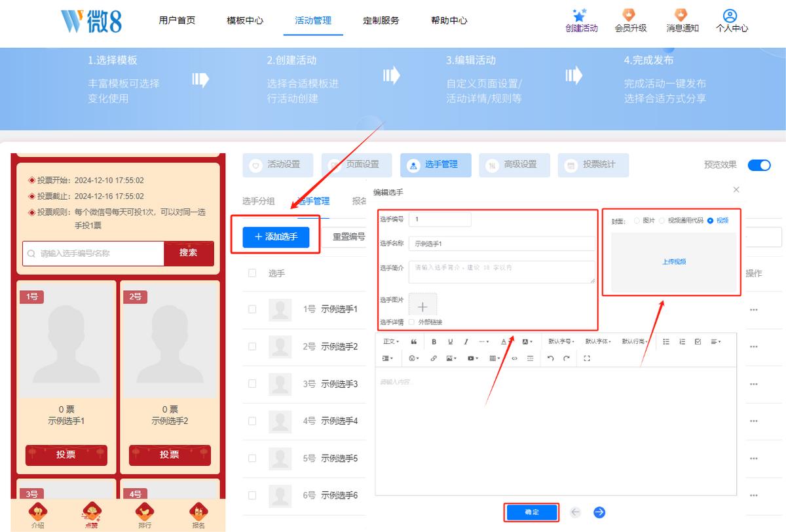Check the checkbox for 示例选手6 row
The width and height of the screenshot is (786, 532).
click(252, 495)
